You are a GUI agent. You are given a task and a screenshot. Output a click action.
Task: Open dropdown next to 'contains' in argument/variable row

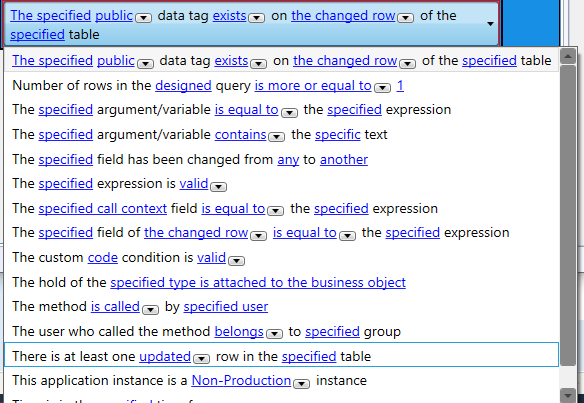277,137
